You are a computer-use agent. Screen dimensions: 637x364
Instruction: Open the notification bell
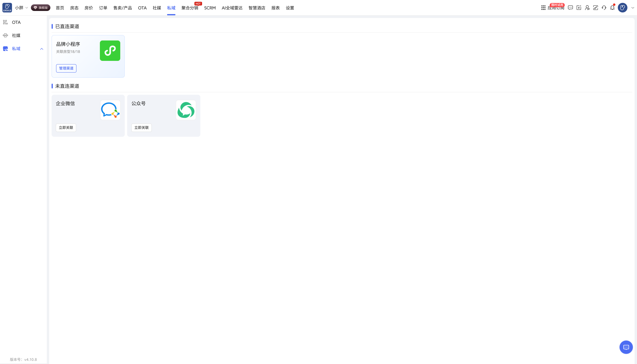[x=612, y=8]
